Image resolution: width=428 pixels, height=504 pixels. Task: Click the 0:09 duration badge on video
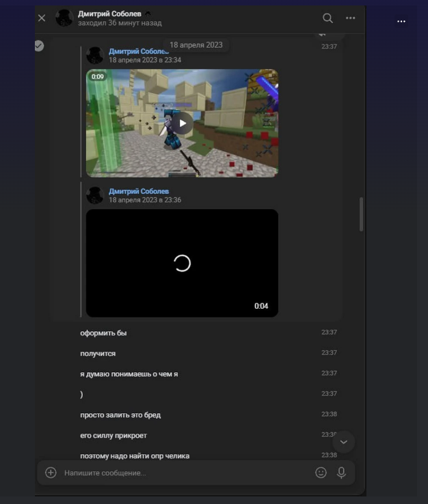click(98, 76)
